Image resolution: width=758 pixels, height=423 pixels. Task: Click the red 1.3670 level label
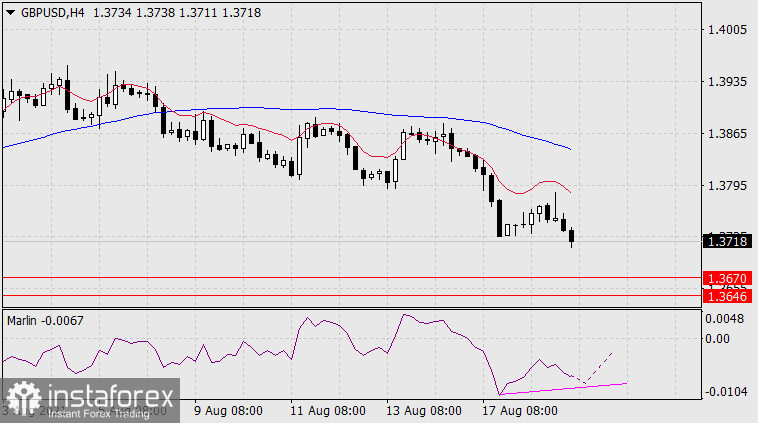click(x=726, y=278)
